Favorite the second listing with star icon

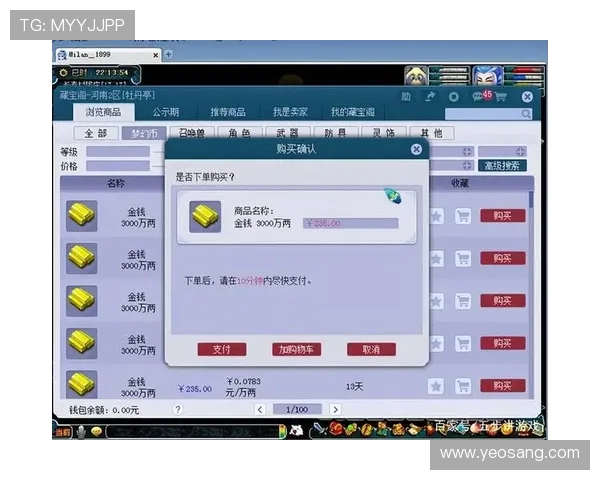click(x=436, y=259)
